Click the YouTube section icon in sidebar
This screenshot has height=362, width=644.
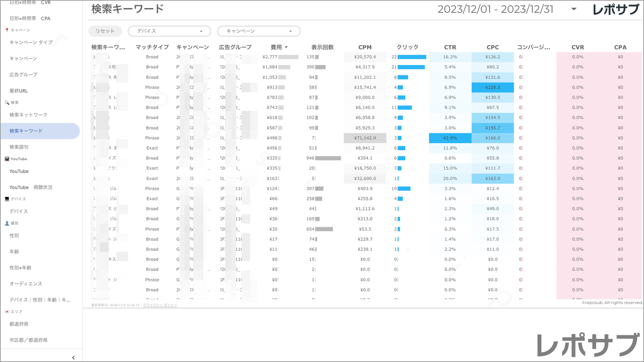(7, 159)
